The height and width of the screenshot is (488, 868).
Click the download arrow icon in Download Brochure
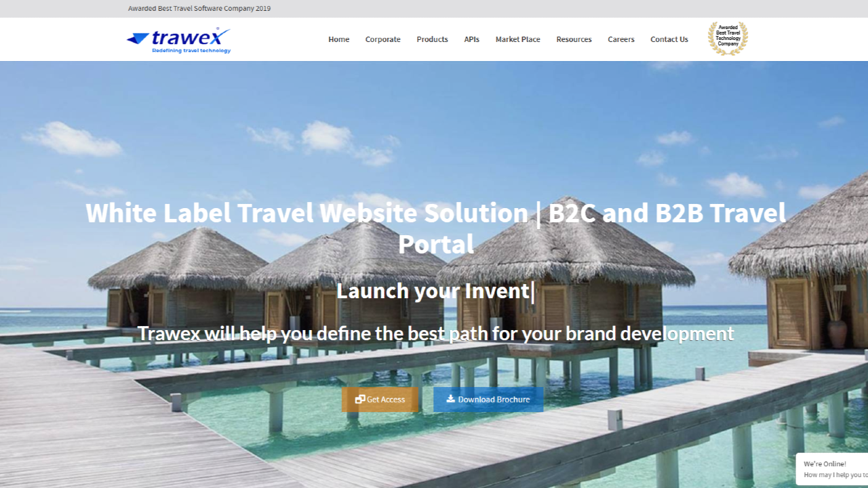point(450,399)
